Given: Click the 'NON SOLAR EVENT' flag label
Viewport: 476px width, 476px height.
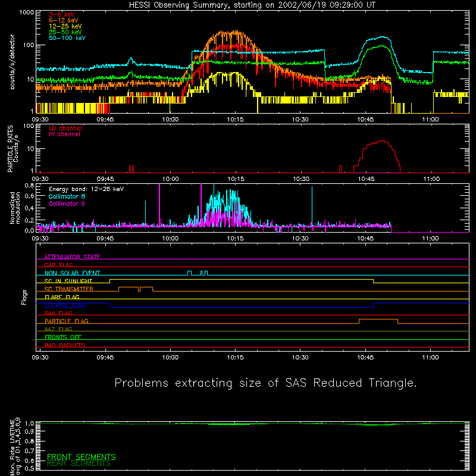Looking at the screenshot, I should [72, 273].
